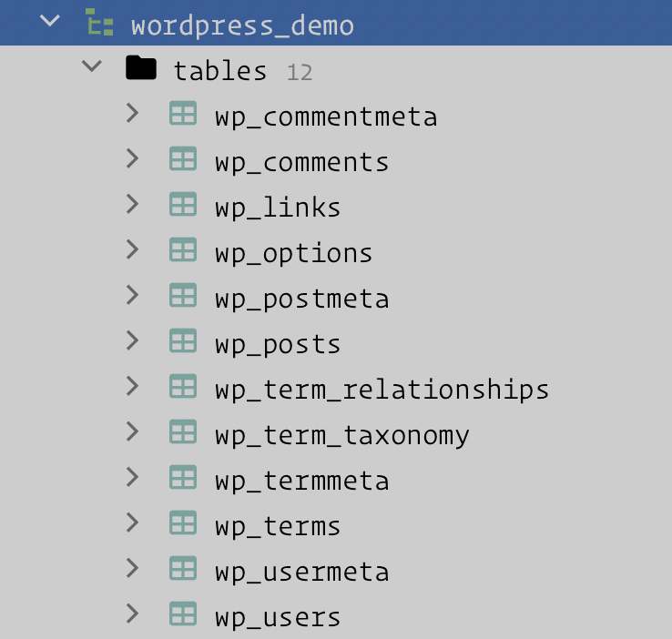
Task: Click the wp_term_taxonomy table icon
Action: tap(183, 432)
